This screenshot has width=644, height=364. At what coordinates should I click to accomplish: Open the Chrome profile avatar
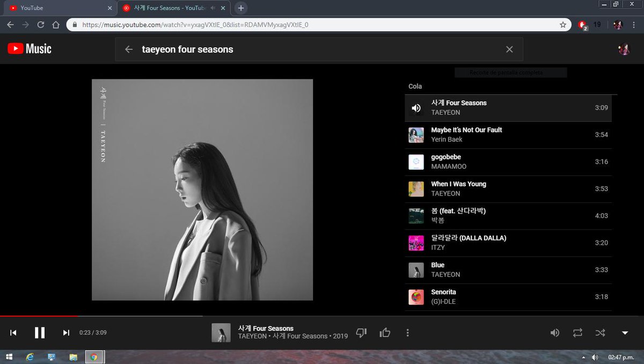click(618, 25)
